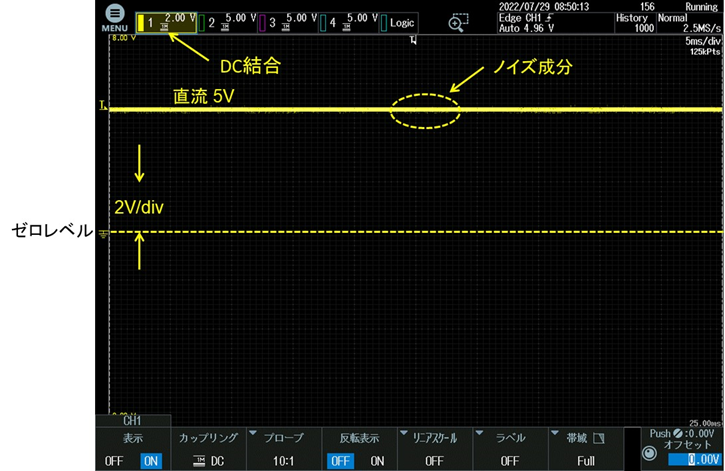This screenshot has width=725, height=471.
Task: Switch 反転表示 invert display to ON
Action: [x=377, y=460]
